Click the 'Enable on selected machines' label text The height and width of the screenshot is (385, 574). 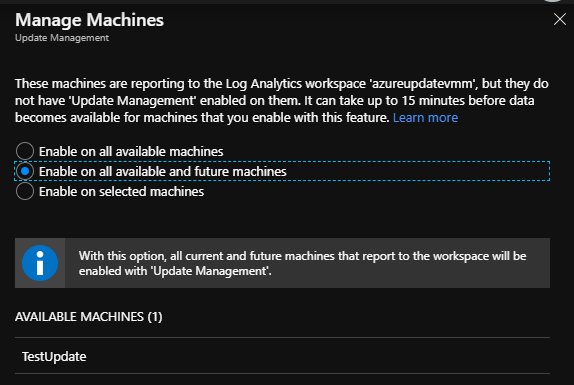pos(122,191)
